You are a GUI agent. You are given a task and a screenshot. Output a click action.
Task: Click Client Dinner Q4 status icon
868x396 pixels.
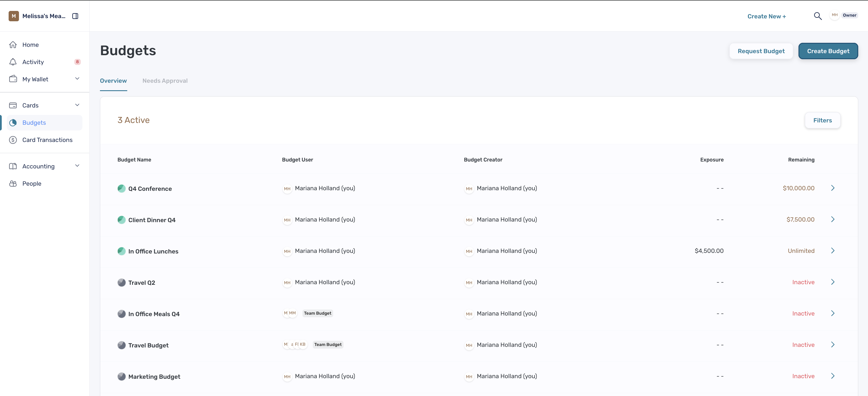(121, 220)
